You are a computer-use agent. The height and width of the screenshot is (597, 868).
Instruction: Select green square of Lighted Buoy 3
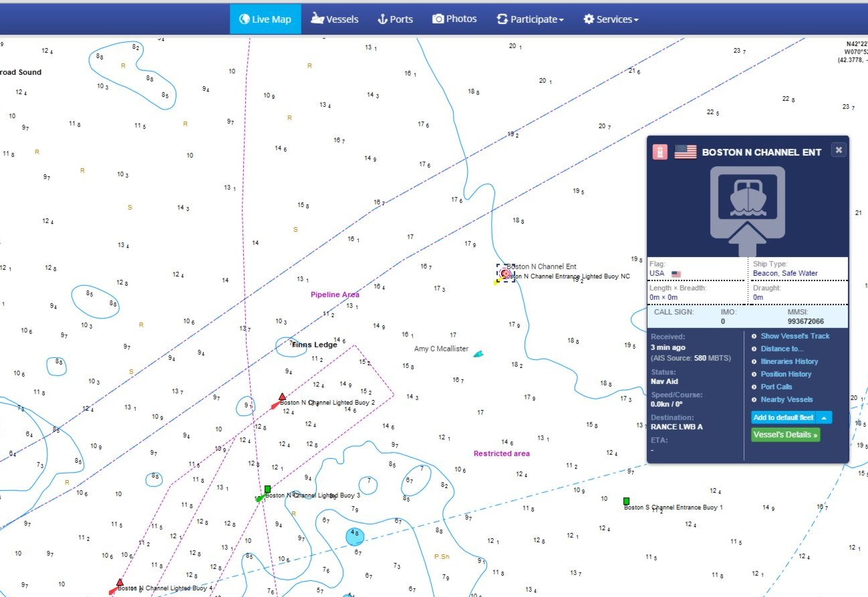click(267, 489)
